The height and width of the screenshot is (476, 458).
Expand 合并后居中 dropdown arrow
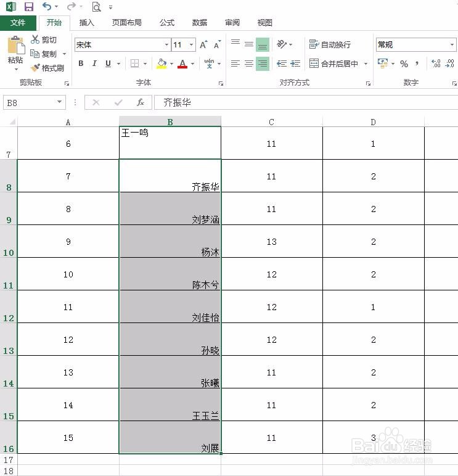[x=366, y=64]
